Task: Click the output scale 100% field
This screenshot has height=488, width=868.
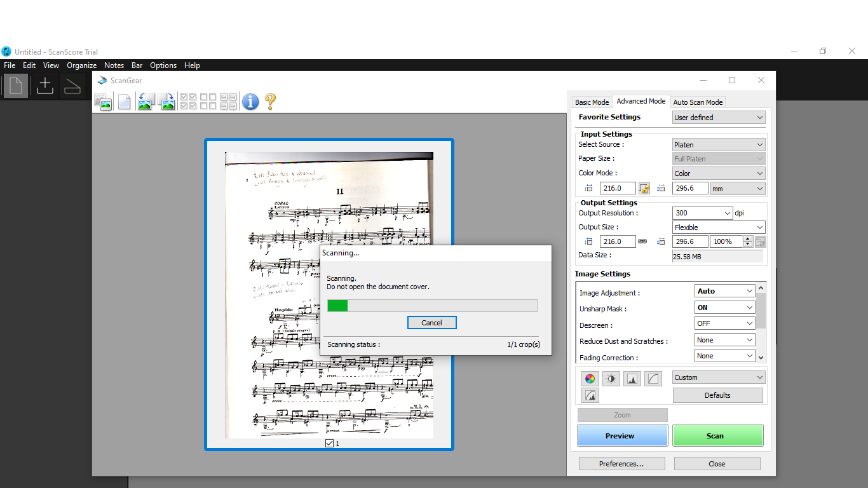Action: [x=726, y=241]
